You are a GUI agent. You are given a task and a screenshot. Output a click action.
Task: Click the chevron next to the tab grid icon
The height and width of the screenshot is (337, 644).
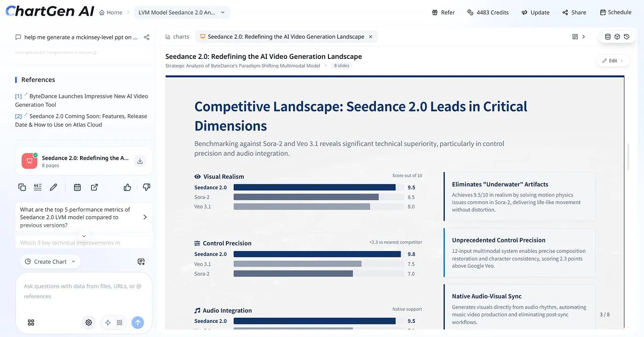pos(584,37)
